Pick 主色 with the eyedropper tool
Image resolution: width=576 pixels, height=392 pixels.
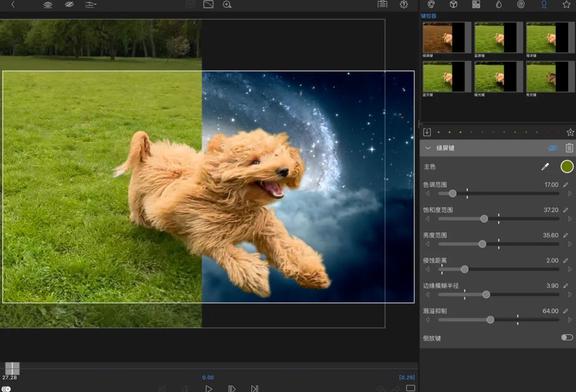(545, 166)
